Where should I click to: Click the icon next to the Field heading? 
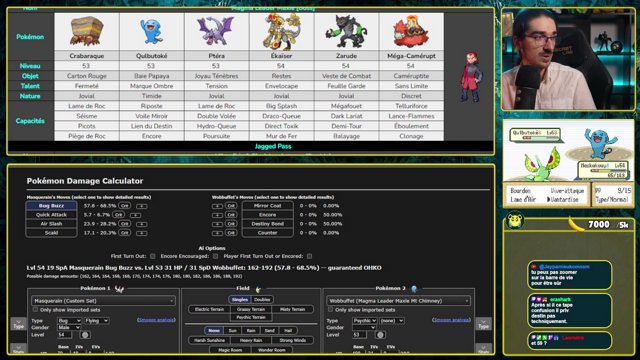[x=258, y=289]
